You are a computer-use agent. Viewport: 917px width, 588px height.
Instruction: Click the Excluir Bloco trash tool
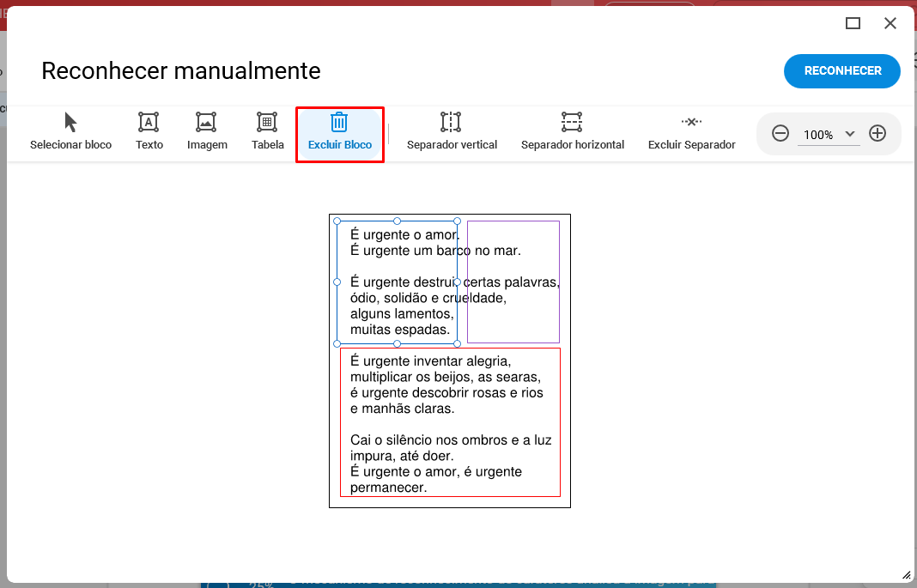coord(340,133)
